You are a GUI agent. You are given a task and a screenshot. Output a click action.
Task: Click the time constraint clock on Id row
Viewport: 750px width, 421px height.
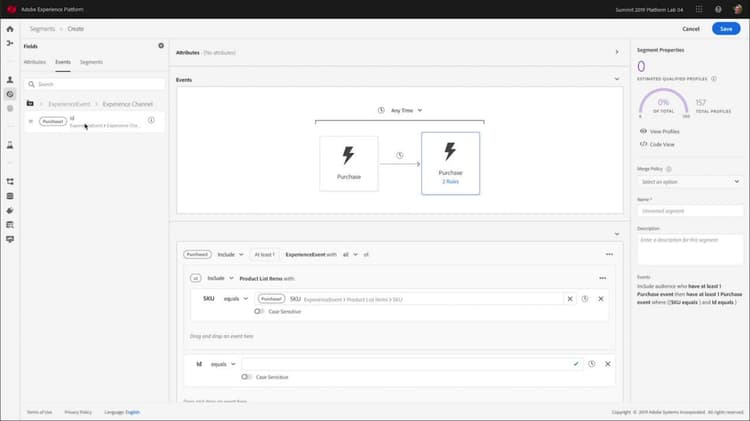pos(592,364)
